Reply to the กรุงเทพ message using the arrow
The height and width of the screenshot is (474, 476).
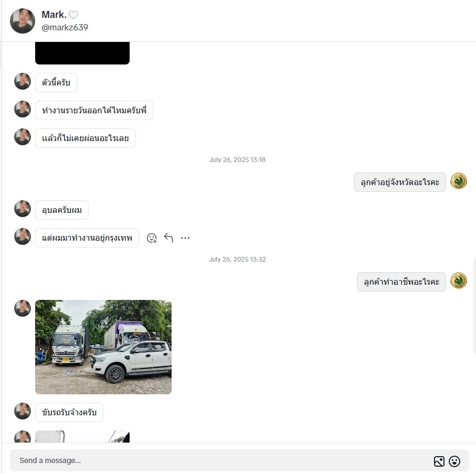(x=168, y=238)
